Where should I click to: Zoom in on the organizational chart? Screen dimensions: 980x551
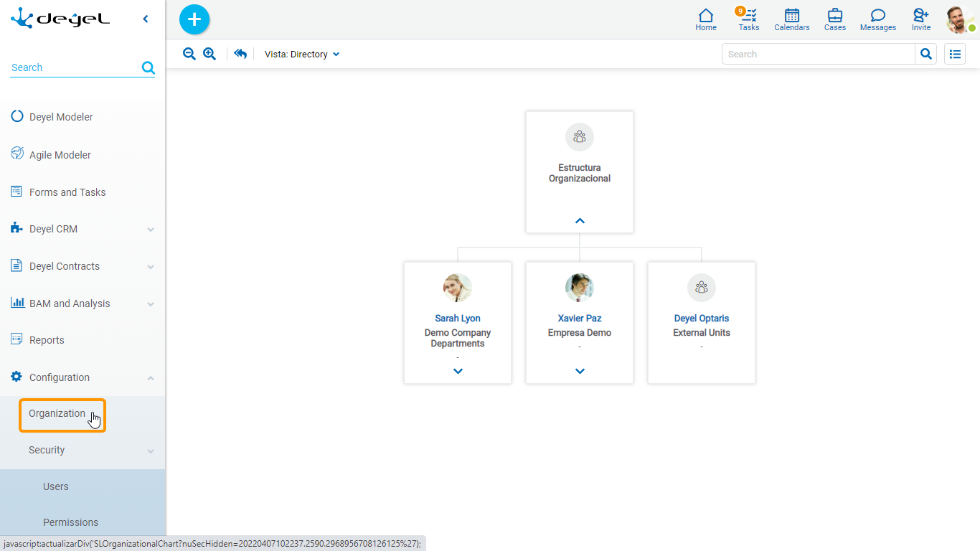pyautogui.click(x=209, y=54)
